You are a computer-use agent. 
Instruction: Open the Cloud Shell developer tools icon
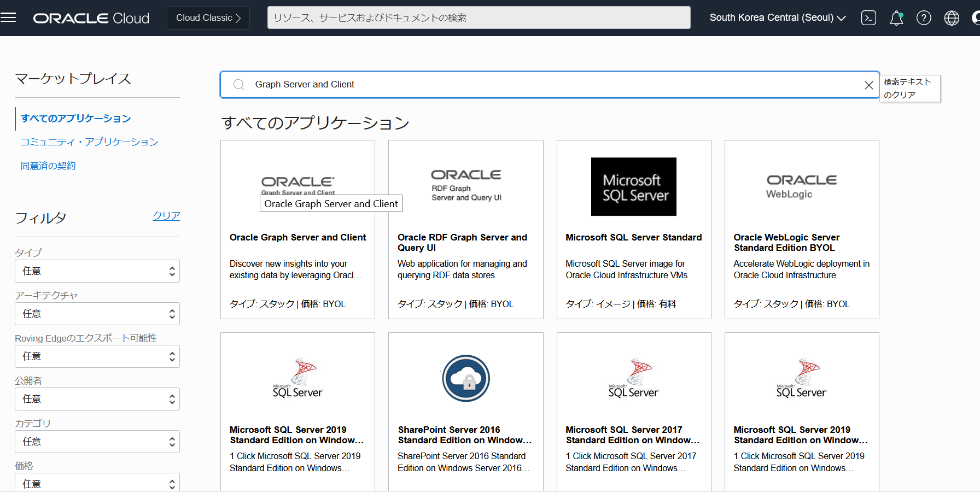[x=868, y=18]
